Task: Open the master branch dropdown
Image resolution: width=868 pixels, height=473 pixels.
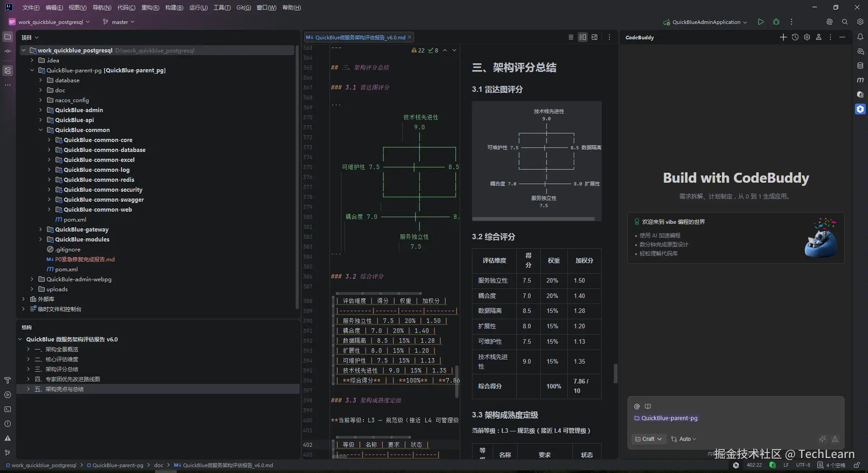Action: pyautogui.click(x=119, y=22)
